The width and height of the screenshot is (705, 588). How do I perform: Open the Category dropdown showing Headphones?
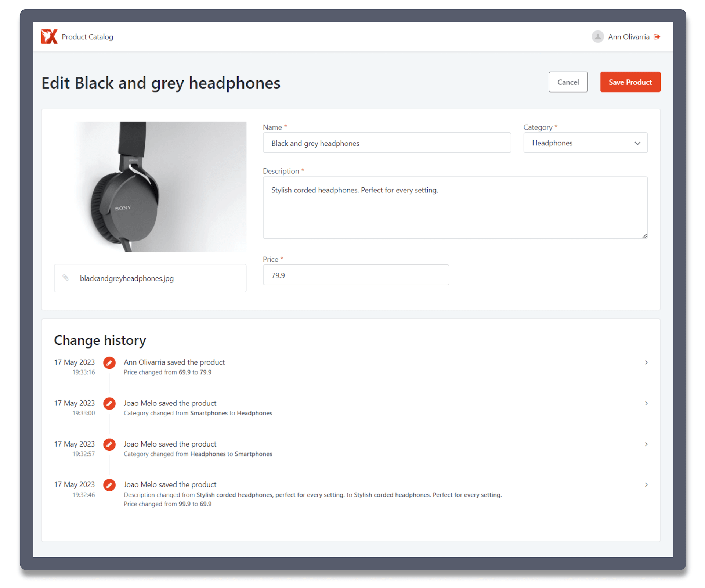[585, 143]
